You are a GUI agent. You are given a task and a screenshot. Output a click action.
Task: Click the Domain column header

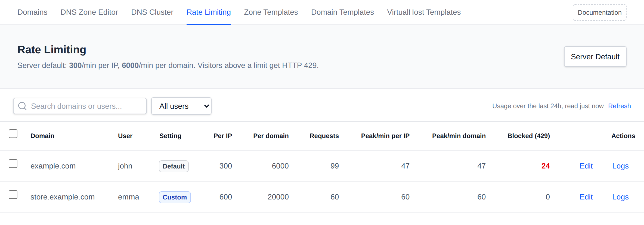click(x=42, y=136)
